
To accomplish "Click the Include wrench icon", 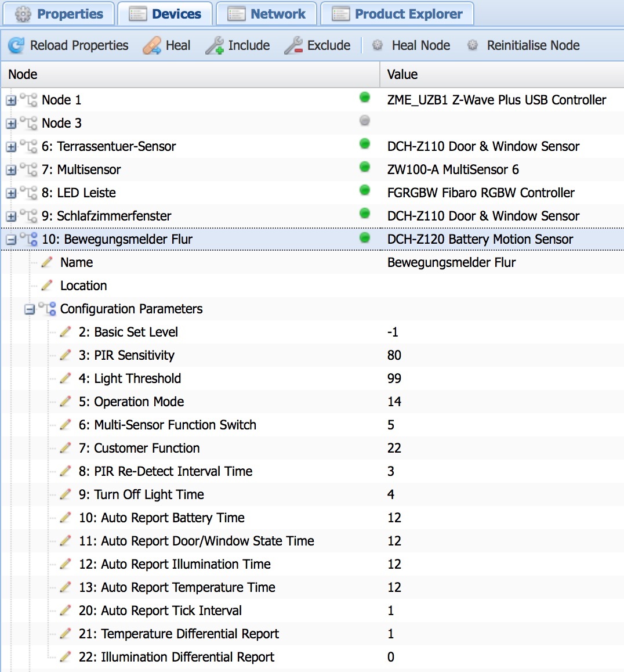I will pos(215,45).
